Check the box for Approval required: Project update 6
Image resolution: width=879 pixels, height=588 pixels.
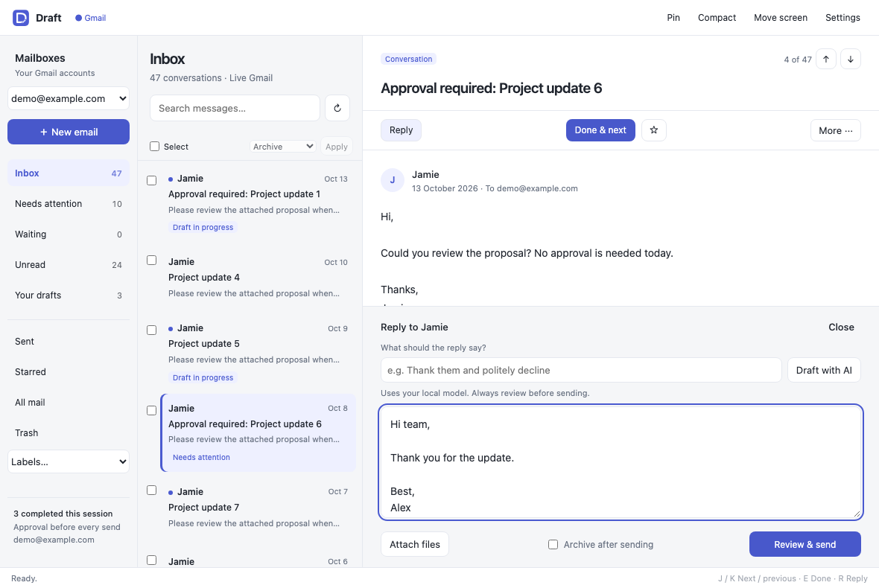click(151, 410)
